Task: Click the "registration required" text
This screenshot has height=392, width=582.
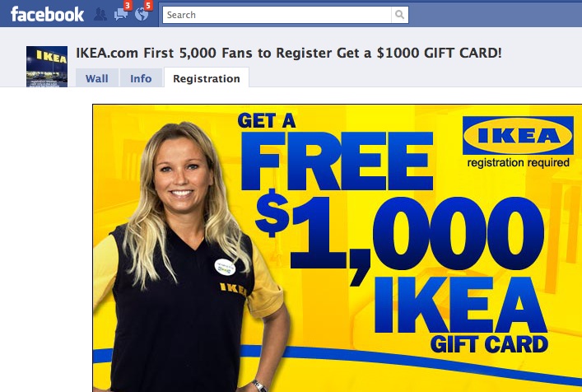Action: 518,162
